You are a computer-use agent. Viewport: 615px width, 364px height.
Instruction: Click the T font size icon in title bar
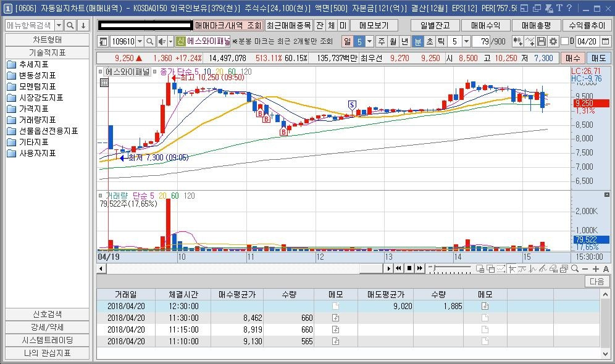pos(559,8)
